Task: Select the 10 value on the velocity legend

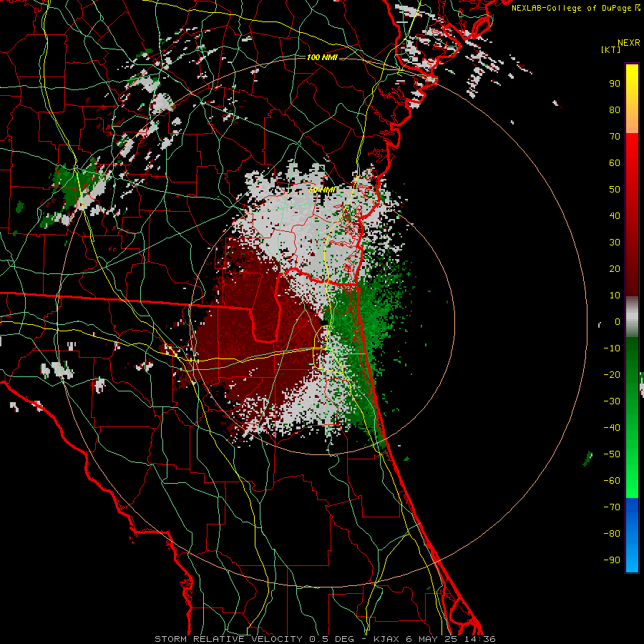Action: 615,296
